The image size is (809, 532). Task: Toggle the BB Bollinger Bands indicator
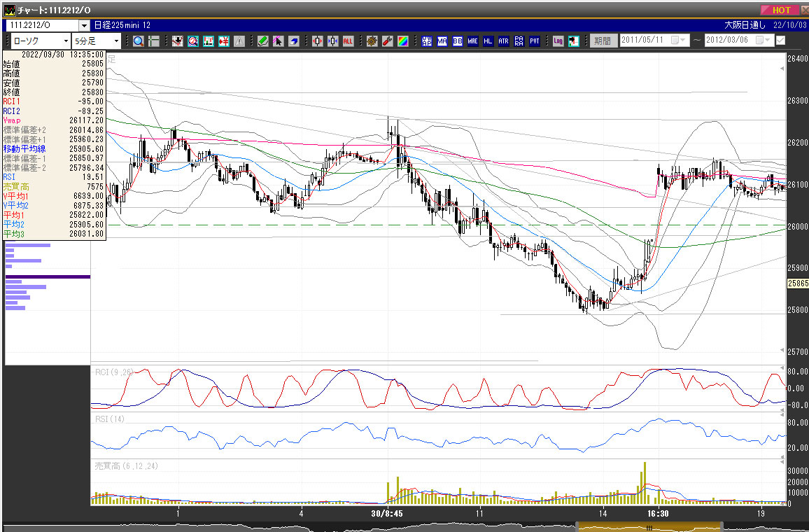coord(458,41)
